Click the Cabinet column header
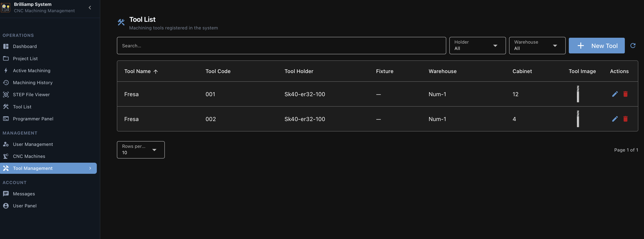 522,71
